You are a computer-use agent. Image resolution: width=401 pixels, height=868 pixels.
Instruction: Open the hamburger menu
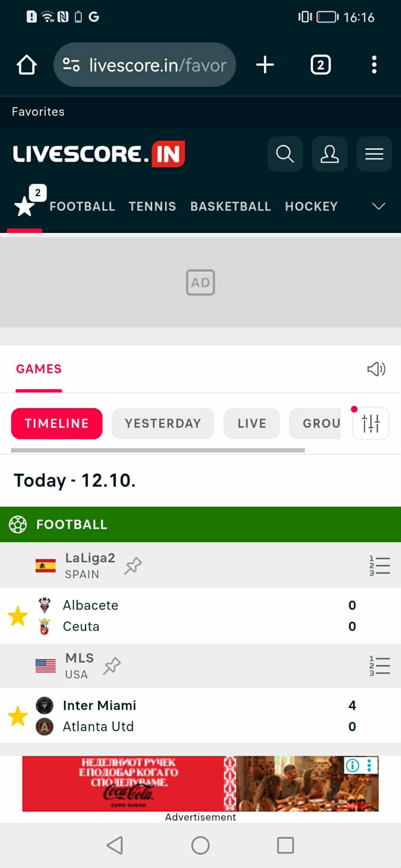(x=374, y=154)
